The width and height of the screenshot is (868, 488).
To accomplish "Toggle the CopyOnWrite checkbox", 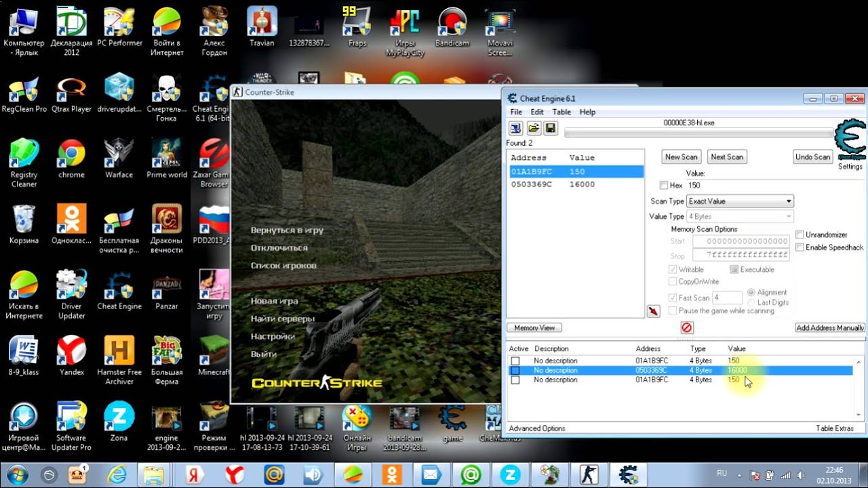I will [673, 281].
